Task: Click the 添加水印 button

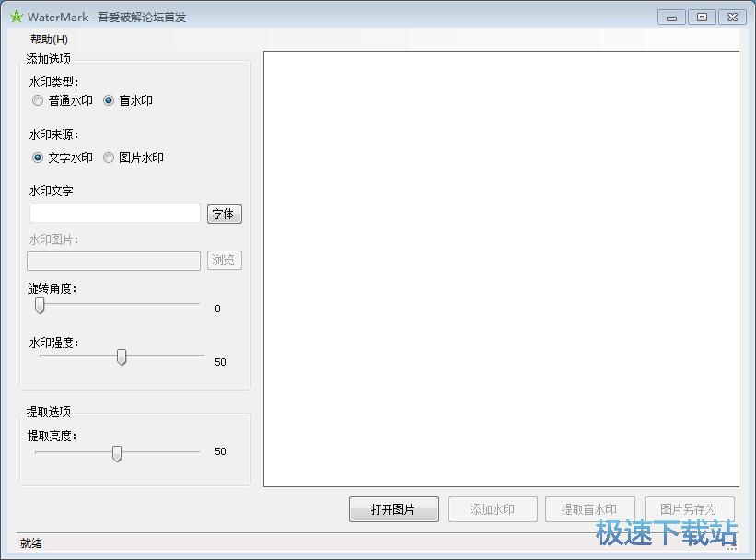Action: point(493,509)
